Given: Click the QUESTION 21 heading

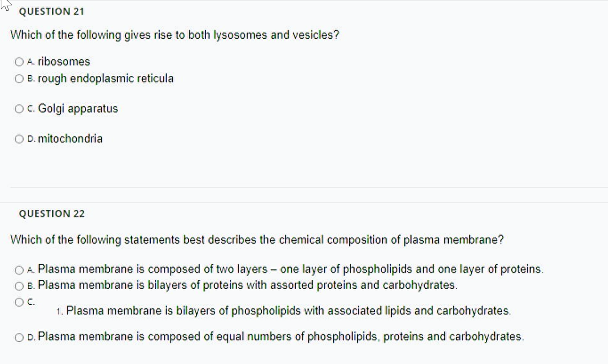Looking at the screenshot, I should pyautogui.click(x=51, y=12).
